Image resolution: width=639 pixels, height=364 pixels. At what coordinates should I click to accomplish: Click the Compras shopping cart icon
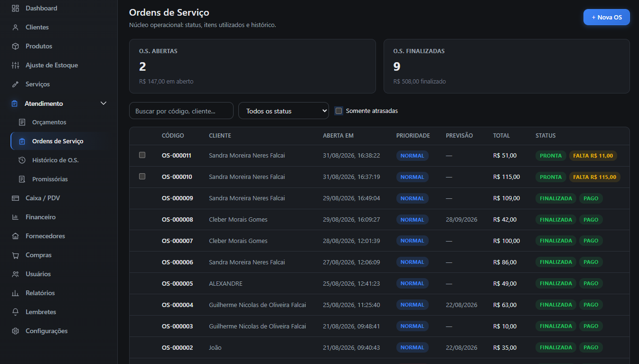coord(16,255)
